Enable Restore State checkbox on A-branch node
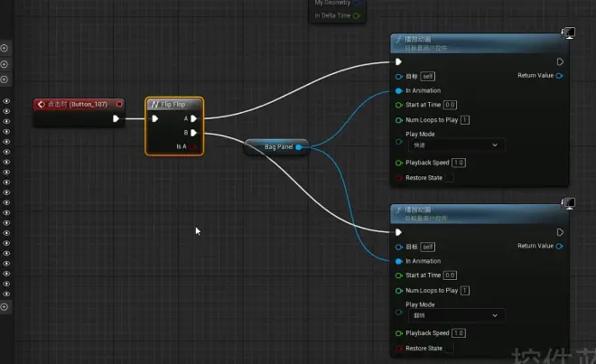Image resolution: width=596 pixels, height=364 pixels. tap(449, 178)
